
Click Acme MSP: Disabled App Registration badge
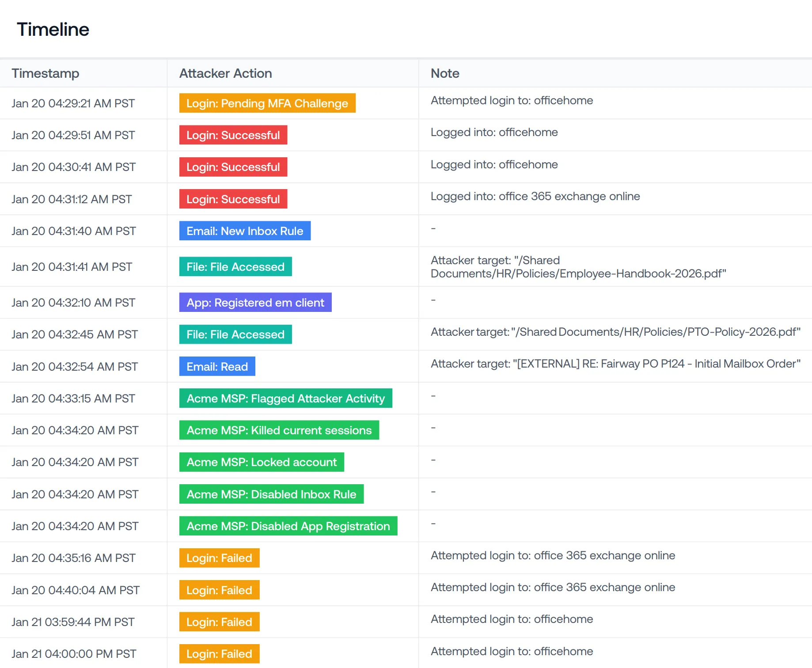click(x=288, y=526)
